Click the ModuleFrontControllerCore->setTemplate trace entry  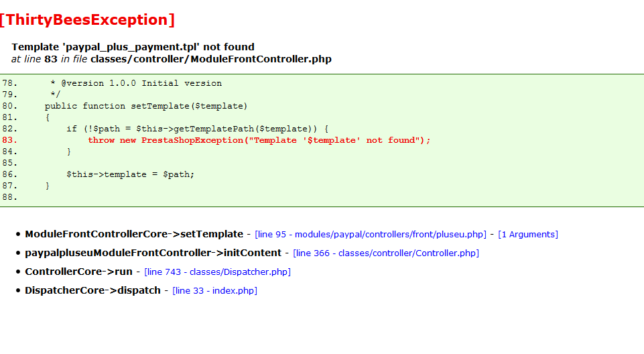pyautogui.click(x=134, y=235)
